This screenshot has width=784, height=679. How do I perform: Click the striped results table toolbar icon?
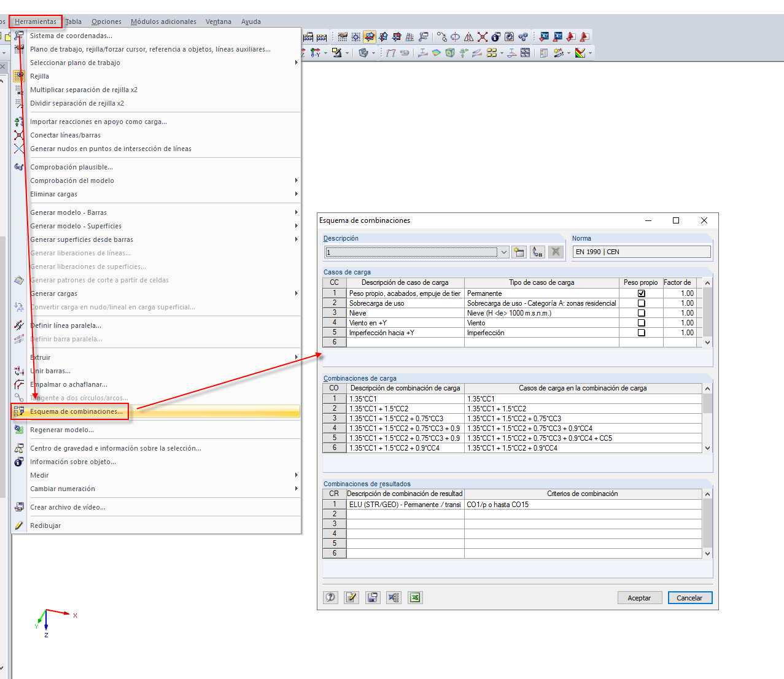pyautogui.click(x=525, y=53)
